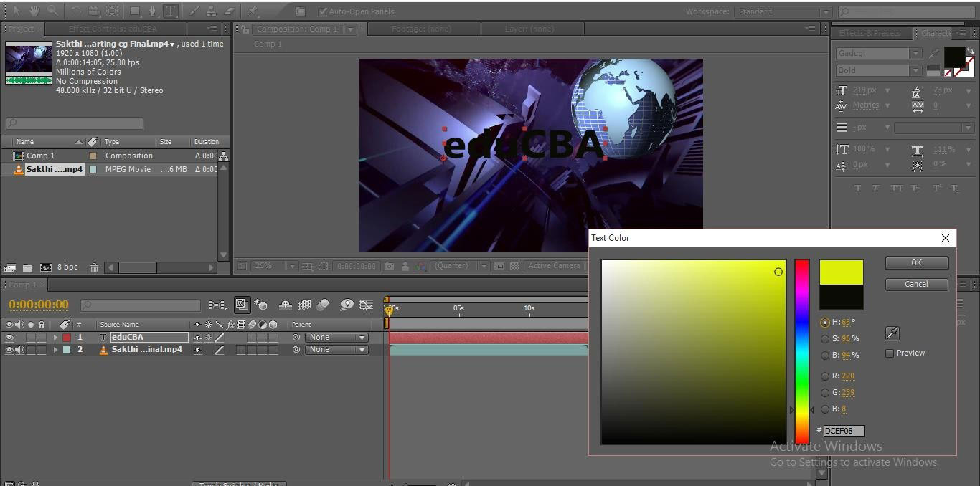The image size is (980, 486).
Task: Enable the Preview checkbox
Action: click(890, 353)
